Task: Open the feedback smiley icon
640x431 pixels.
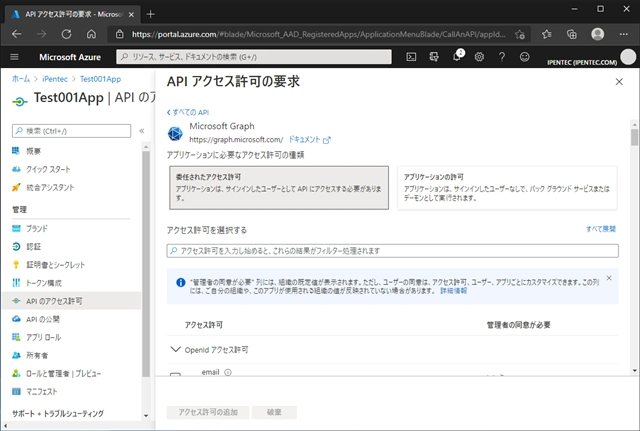Action: 524,57
